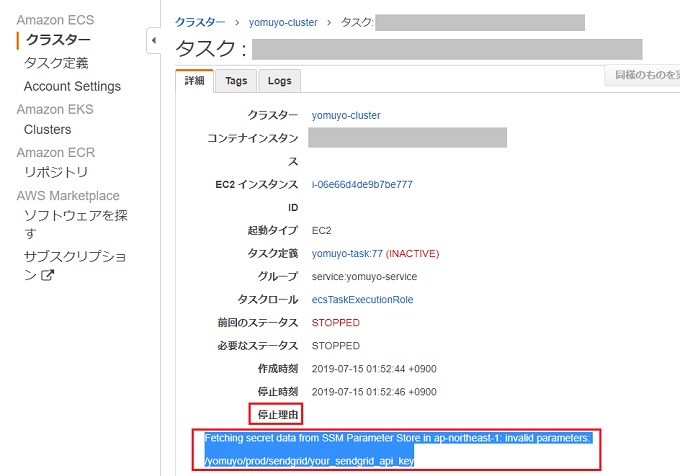Open タスク定義 in sidebar
The height and width of the screenshot is (476, 680).
56,63
